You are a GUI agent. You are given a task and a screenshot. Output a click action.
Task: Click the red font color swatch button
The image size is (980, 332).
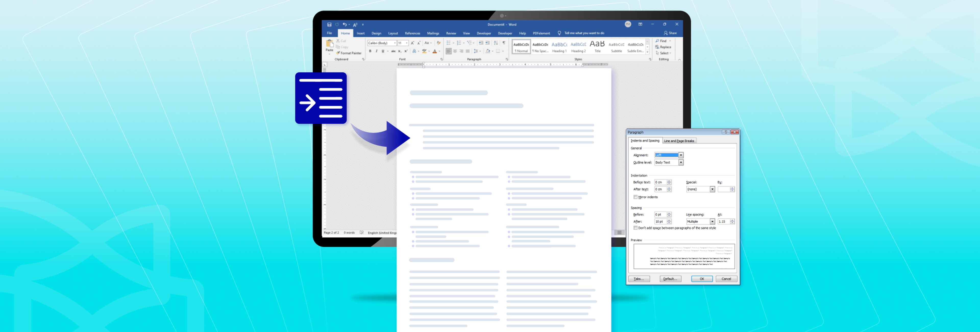point(434,51)
